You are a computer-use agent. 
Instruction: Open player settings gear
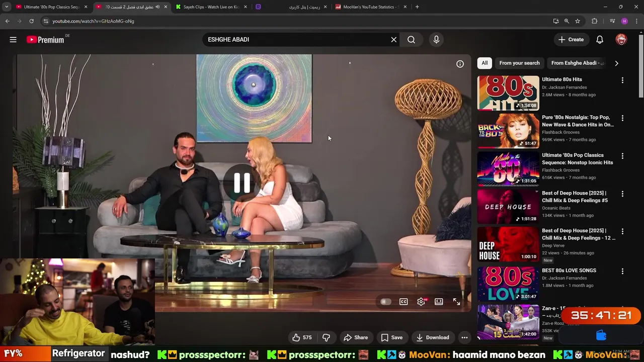421,302
